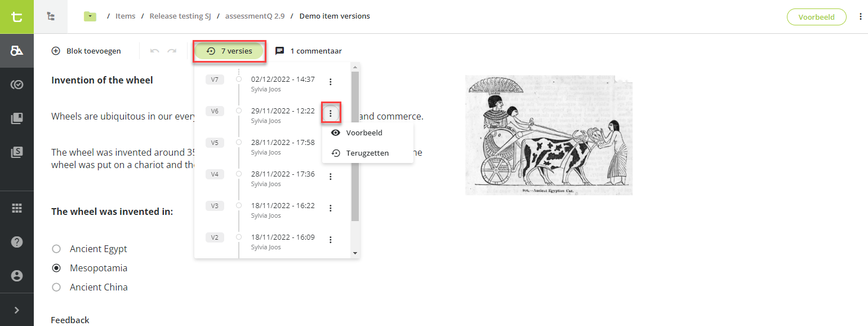Select the V7 version badge

[215, 80]
